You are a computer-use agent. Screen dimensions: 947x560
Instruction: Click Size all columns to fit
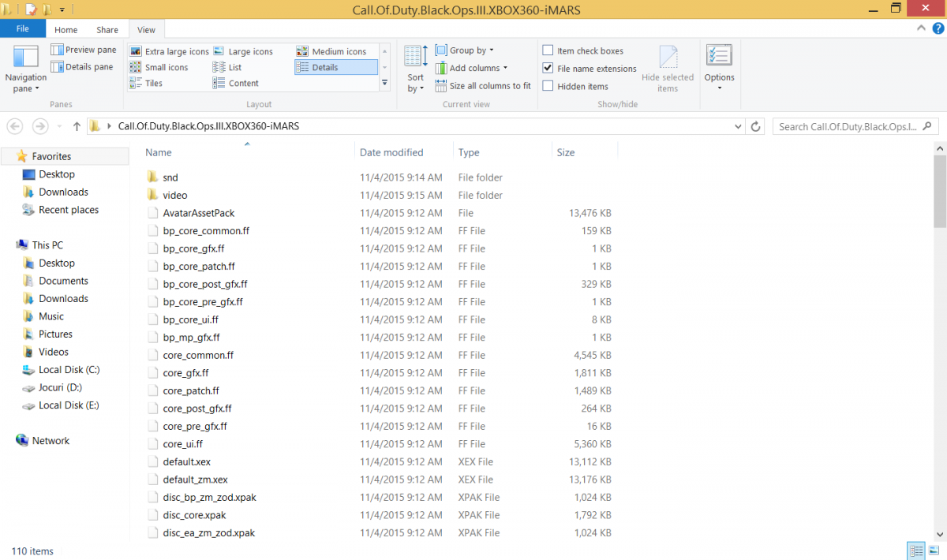pyautogui.click(x=482, y=86)
